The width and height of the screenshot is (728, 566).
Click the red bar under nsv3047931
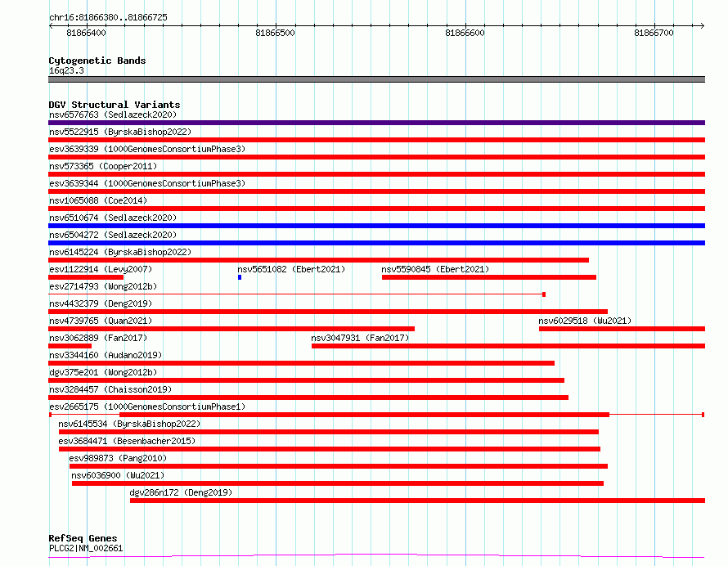tap(509, 346)
